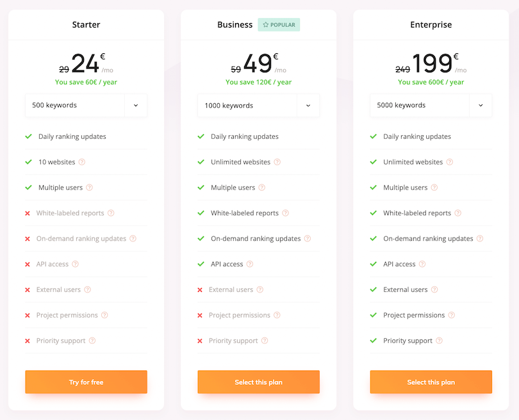The image size is (519, 420).
Task: Click help icon for Starter On-demand ranking updates
Action: (x=133, y=238)
